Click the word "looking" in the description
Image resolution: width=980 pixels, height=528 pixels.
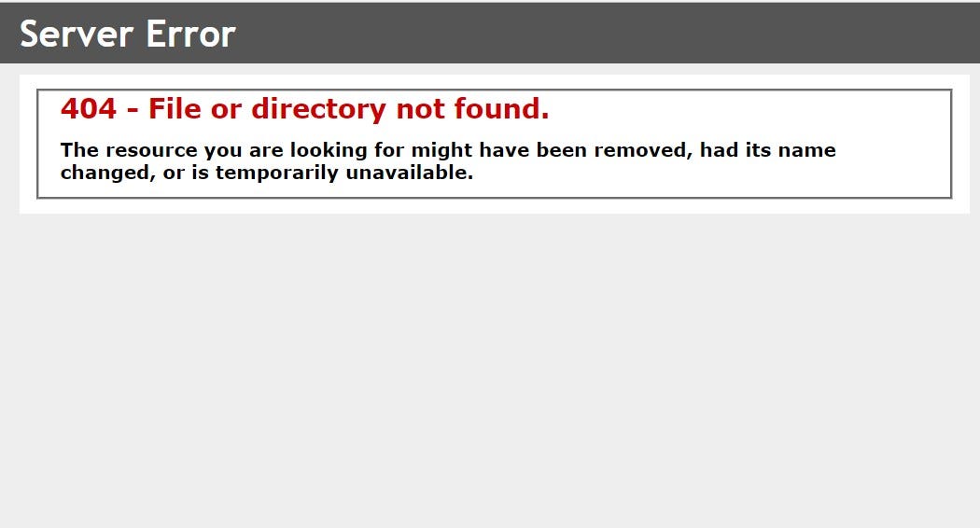point(329,151)
